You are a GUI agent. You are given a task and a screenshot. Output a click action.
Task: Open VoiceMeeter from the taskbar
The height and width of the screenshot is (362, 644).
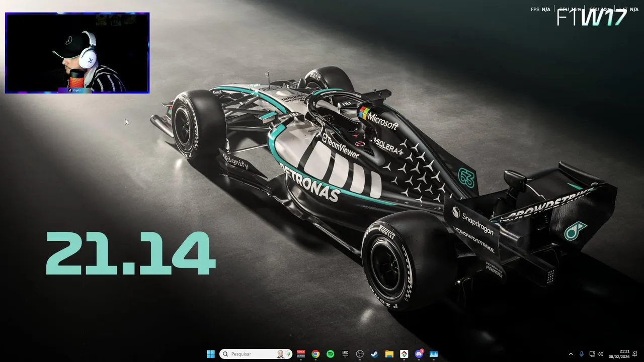click(301, 354)
